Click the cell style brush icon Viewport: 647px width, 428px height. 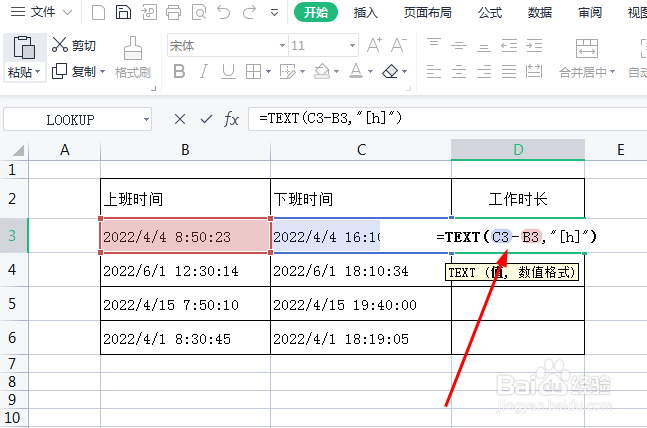(288, 71)
